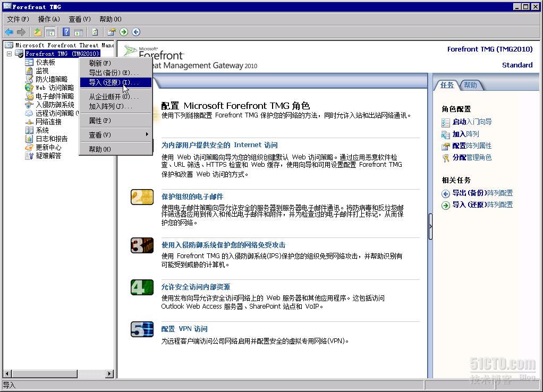Click the 电子邮件策略 envelope icon

tap(29, 96)
